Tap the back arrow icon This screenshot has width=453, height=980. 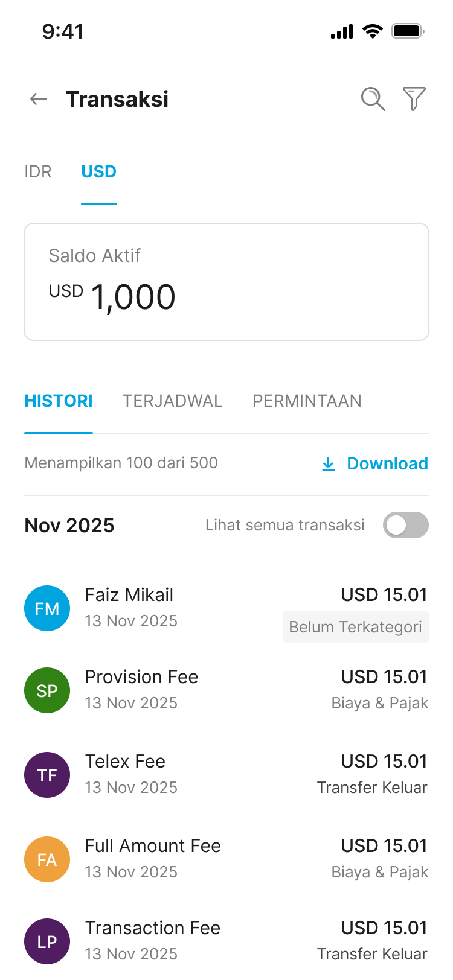pos(39,99)
